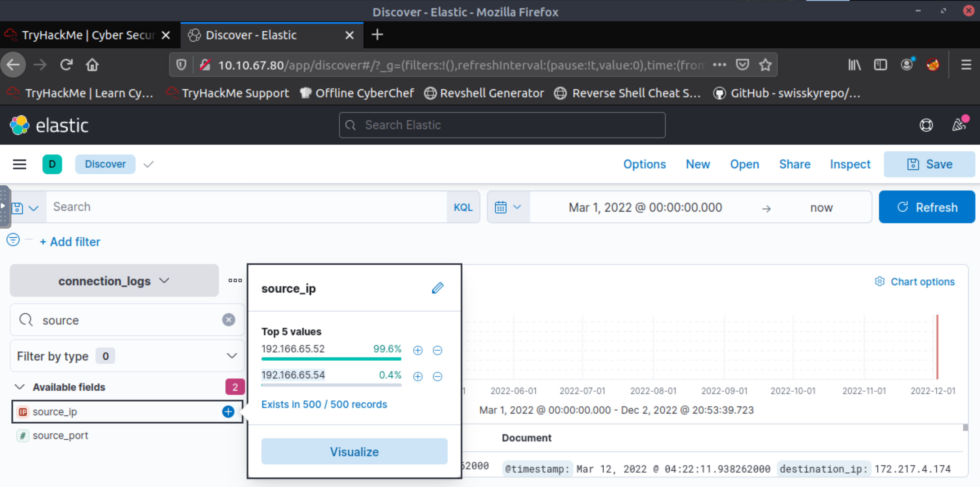Click the insecure connection padlock icon

tap(205, 65)
